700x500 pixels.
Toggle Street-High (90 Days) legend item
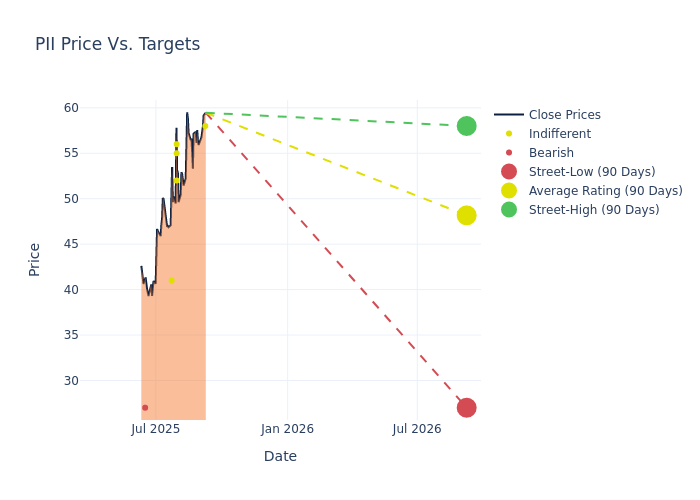click(x=593, y=210)
